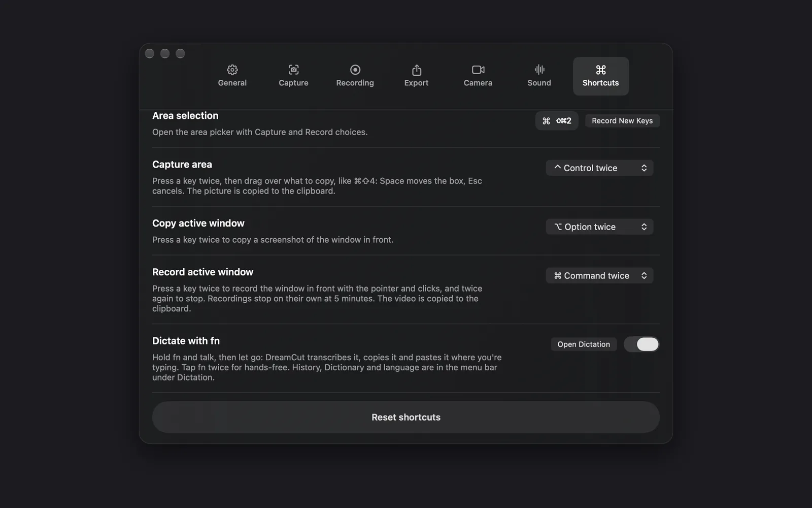Screen dimensions: 812x508
Task: Select the Shortcuts tab
Action: point(601,76)
